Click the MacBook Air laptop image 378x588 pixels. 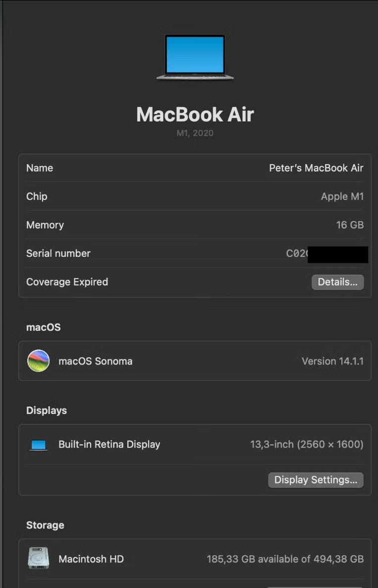[x=195, y=58]
